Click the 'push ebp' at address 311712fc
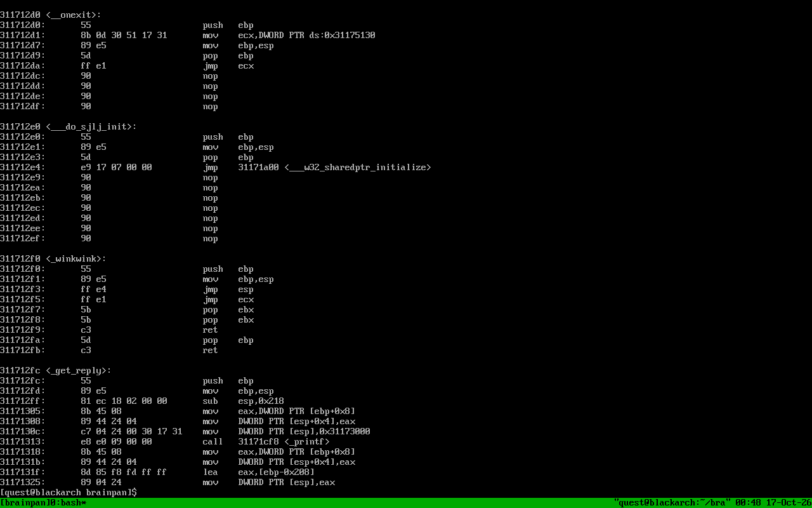Viewport: 812px width, 508px height. (x=228, y=381)
